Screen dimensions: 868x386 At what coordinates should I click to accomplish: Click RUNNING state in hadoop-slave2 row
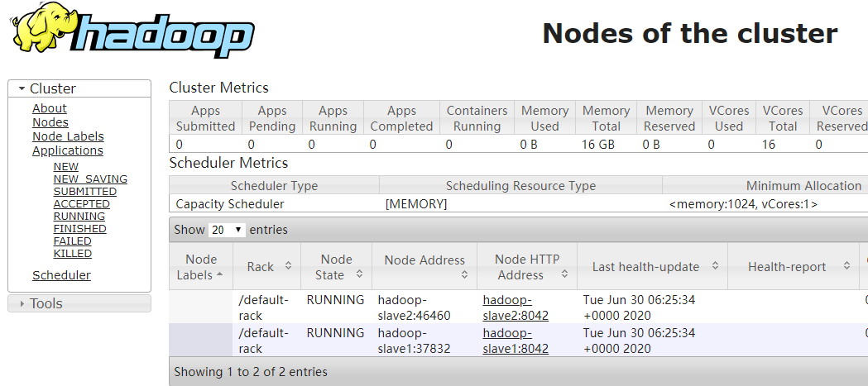point(335,300)
